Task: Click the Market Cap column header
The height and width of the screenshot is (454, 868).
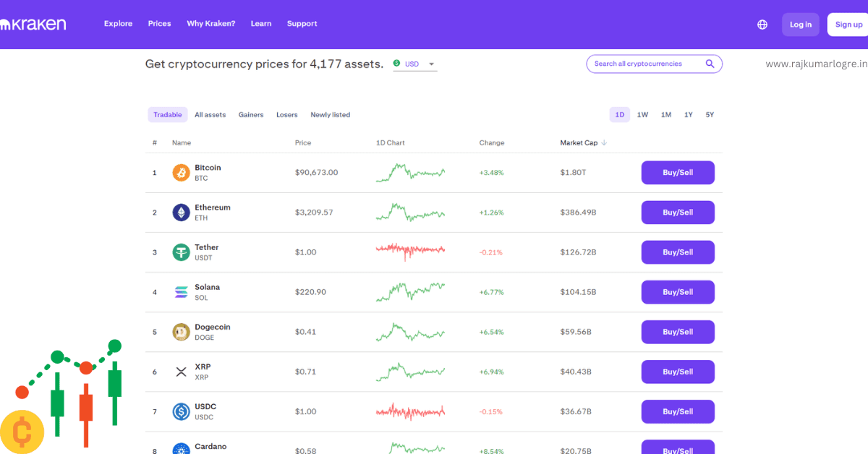Action: pyautogui.click(x=579, y=143)
